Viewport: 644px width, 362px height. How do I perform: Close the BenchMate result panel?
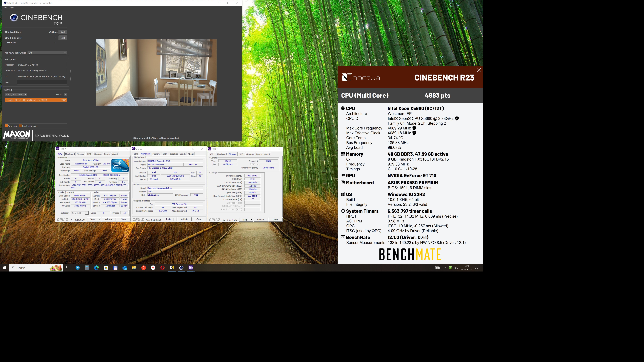click(479, 70)
